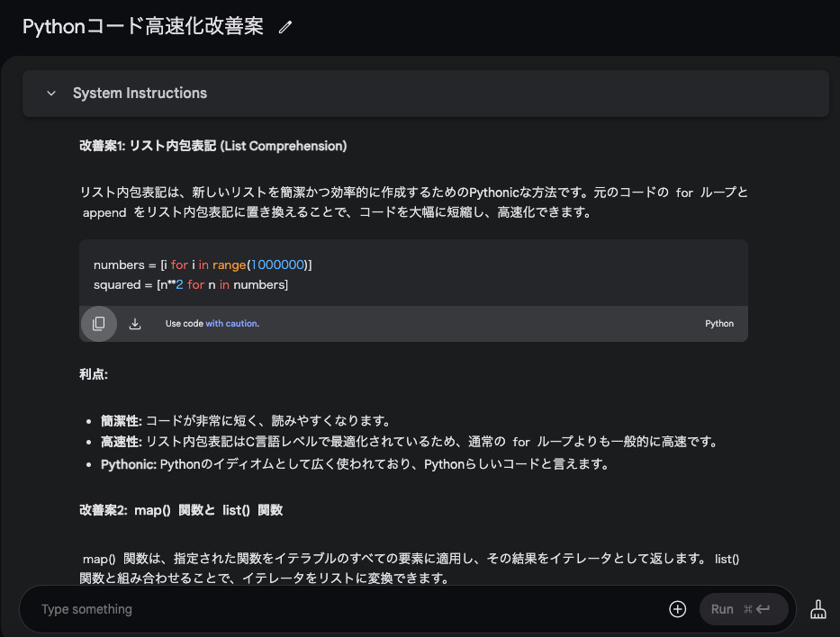Click the title 'Pythonコード高速化改善案'
Image resolution: width=840 pixels, height=637 pixels.
(143, 26)
